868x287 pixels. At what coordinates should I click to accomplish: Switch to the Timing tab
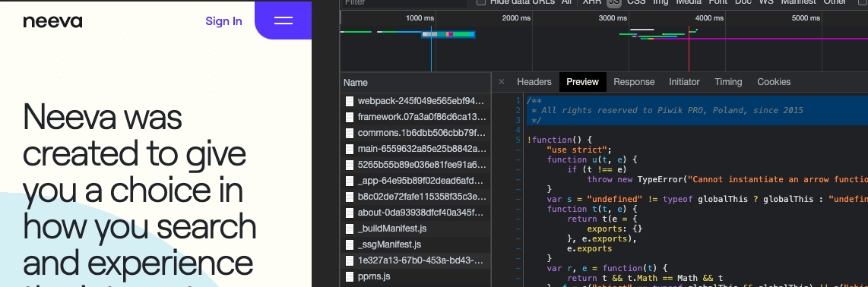728,82
